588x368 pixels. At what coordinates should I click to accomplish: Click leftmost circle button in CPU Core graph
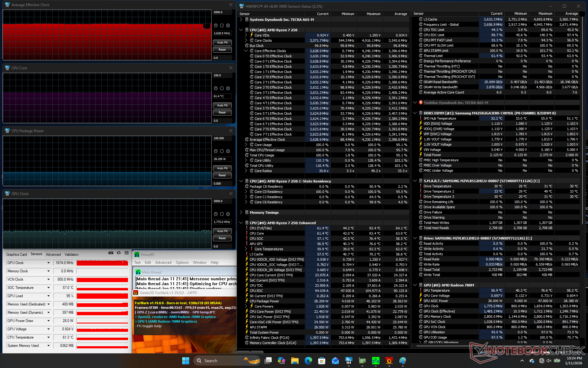[x=216, y=88]
